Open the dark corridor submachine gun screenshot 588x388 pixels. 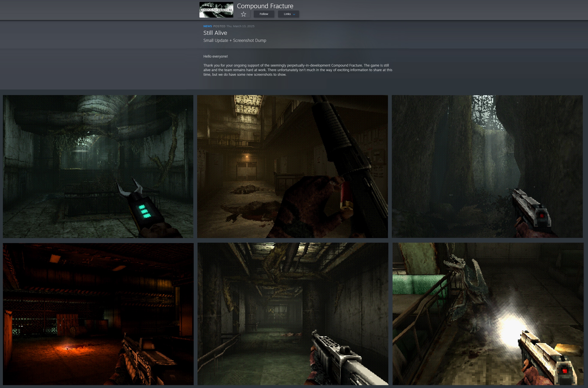293,314
